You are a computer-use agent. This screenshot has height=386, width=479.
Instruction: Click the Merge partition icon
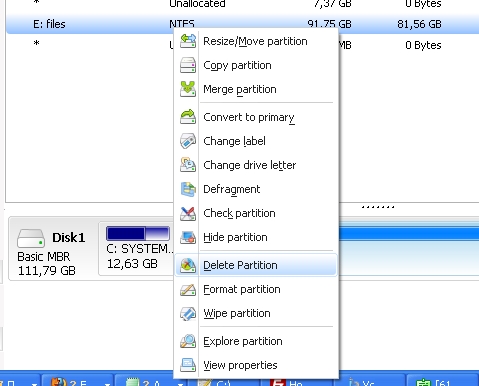tap(188, 89)
